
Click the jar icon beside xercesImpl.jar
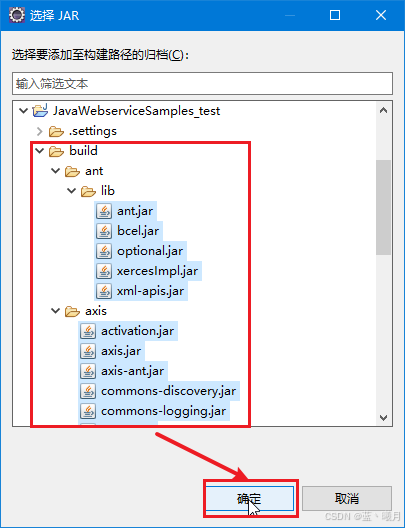[x=104, y=271]
